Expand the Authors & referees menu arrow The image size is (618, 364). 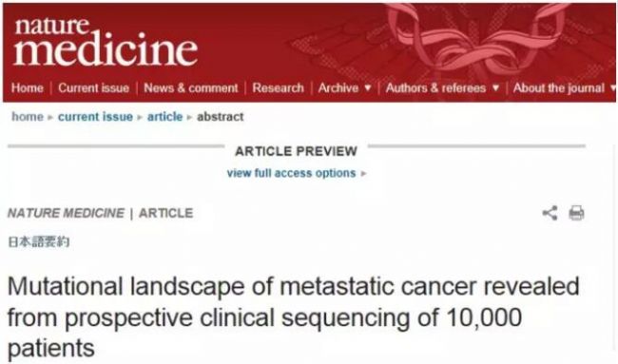(x=495, y=87)
